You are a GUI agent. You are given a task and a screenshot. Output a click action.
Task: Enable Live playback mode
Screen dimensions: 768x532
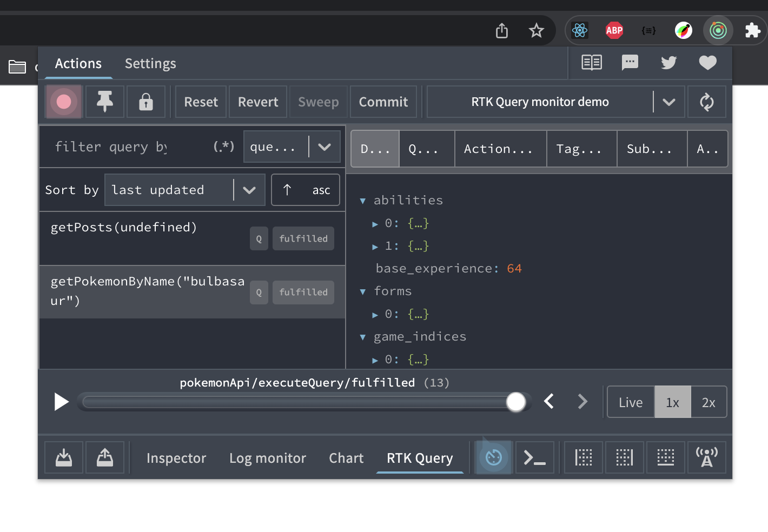tap(630, 402)
